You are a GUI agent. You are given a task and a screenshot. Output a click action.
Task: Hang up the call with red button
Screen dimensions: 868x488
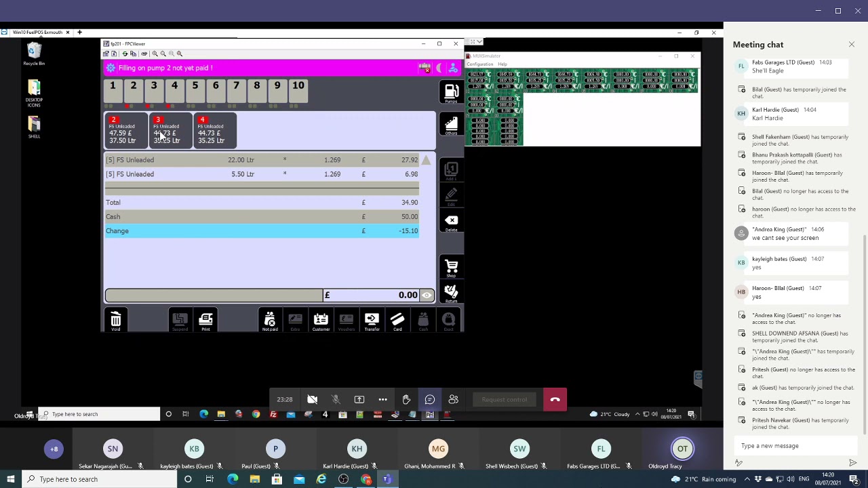pos(555,399)
